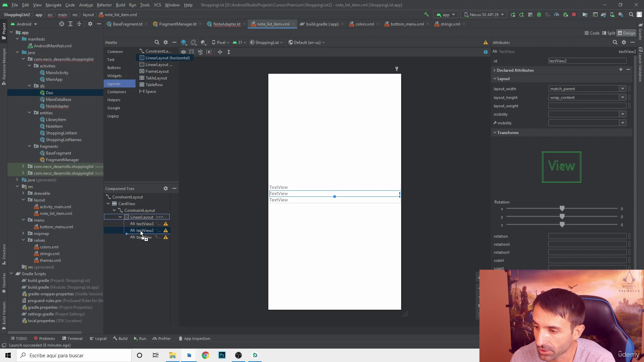
Task: Open Photoshop from the taskbar
Action: click(x=222, y=355)
